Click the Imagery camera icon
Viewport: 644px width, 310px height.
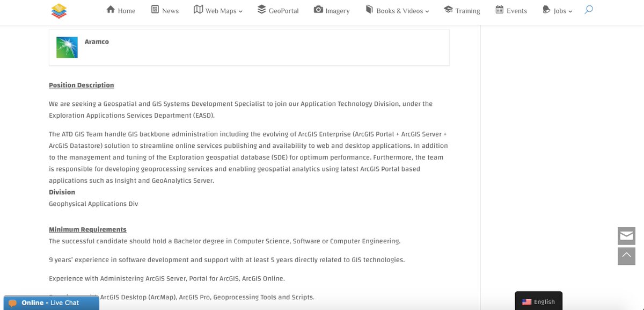click(x=318, y=10)
